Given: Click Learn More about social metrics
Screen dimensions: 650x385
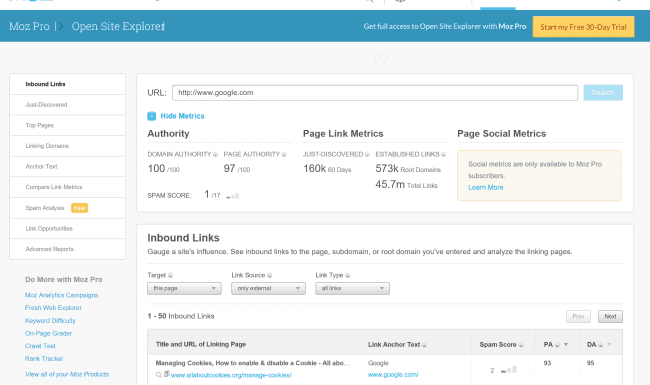Looking at the screenshot, I should (x=485, y=188).
